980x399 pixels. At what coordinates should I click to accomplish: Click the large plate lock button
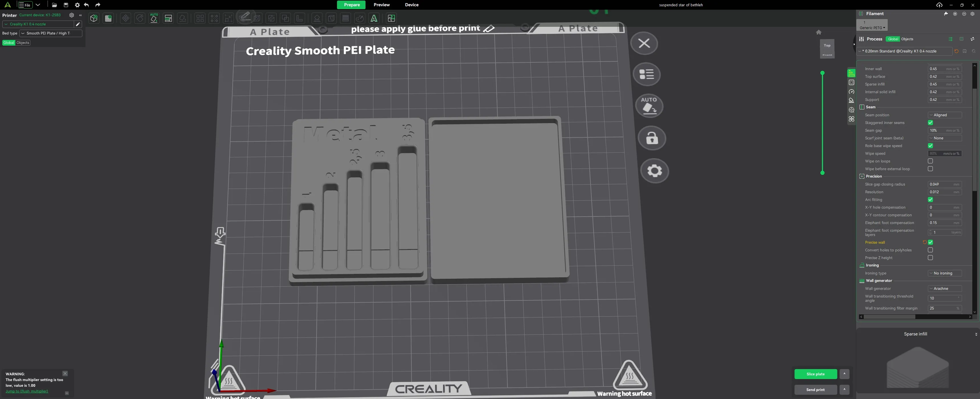coord(652,138)
